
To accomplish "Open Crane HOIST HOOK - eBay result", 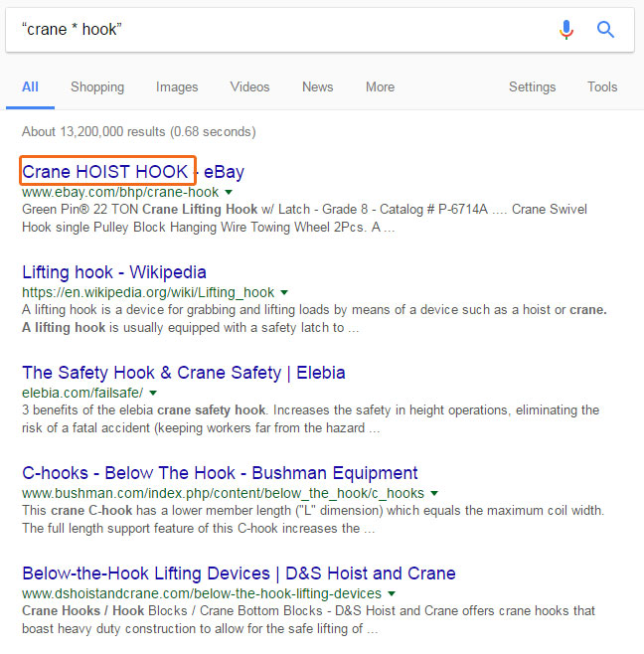I will [133, 171].
